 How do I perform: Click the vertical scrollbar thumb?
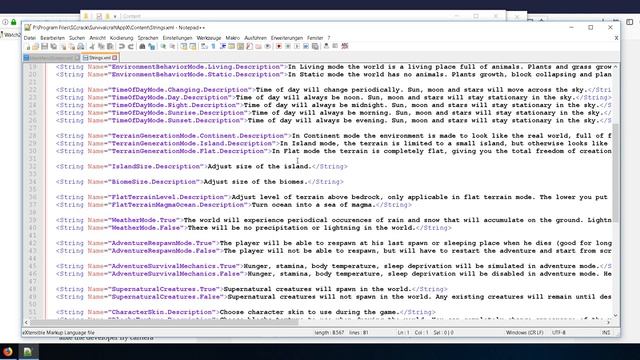click(616, 173)
